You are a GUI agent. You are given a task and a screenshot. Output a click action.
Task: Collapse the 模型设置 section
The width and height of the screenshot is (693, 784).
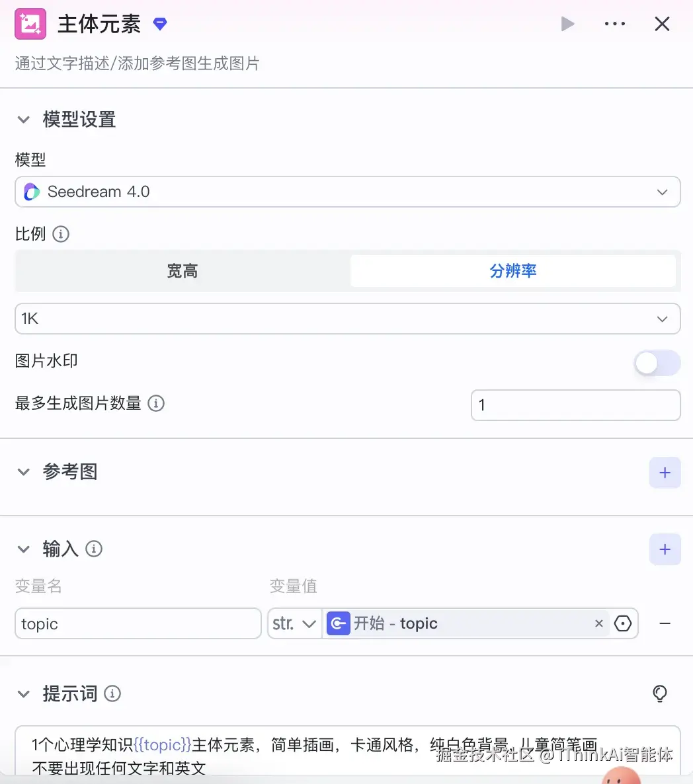click(x=24, y=120)
